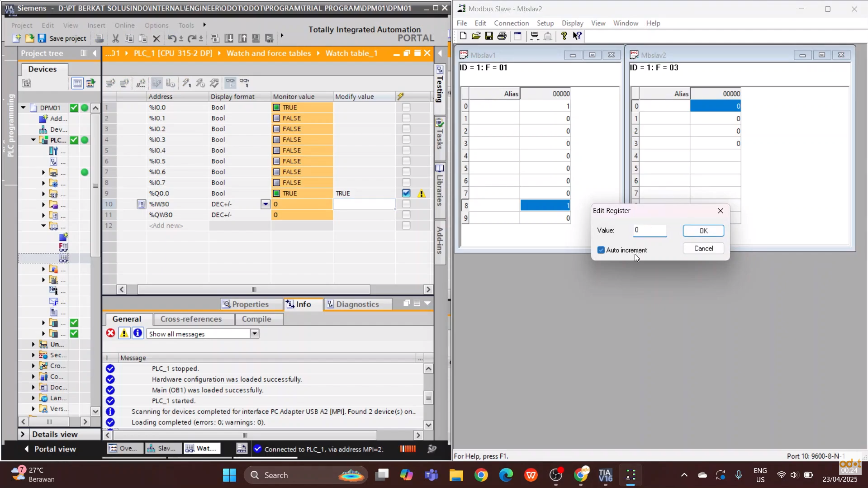Click the Undo arrow icon
868x488 pixels.
coord(171,38)
